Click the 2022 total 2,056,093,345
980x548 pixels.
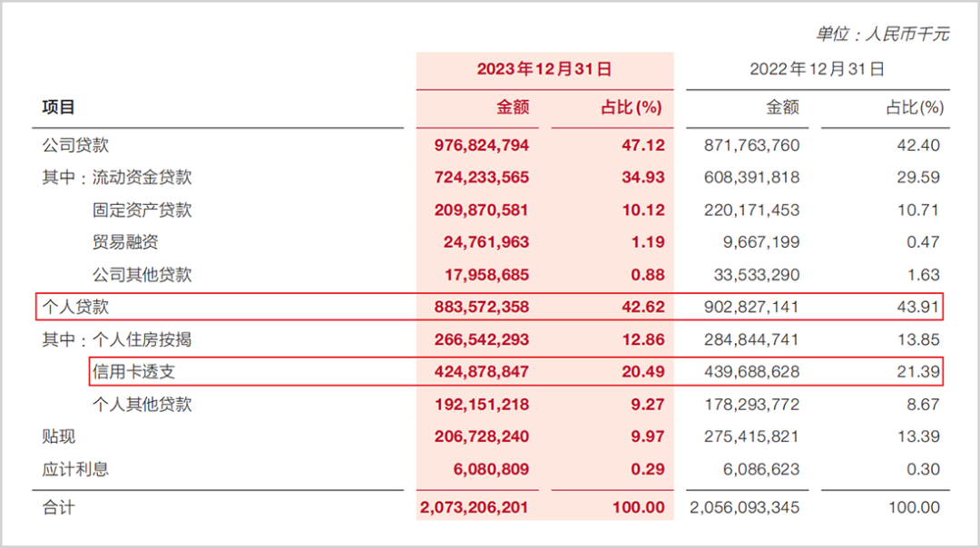pyautogui.click(x=744, y=507)
